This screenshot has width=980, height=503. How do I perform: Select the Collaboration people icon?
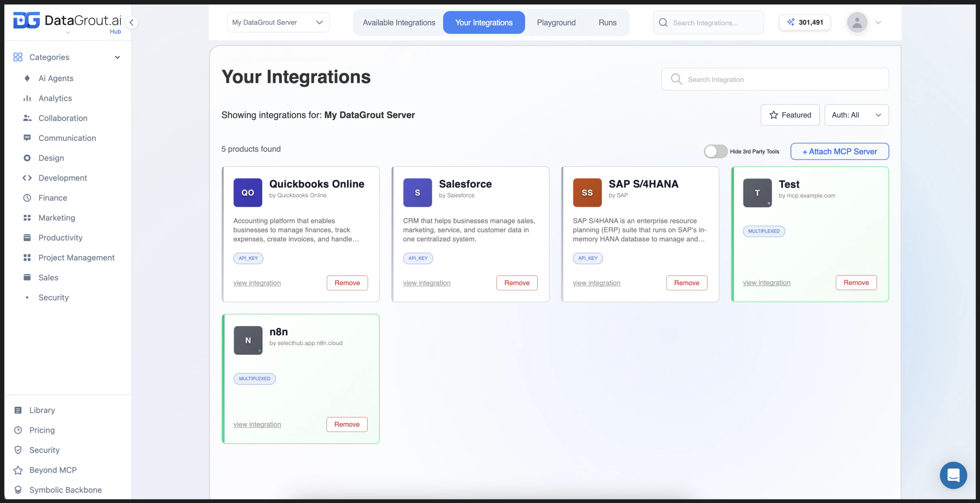(x=27, y=118)
